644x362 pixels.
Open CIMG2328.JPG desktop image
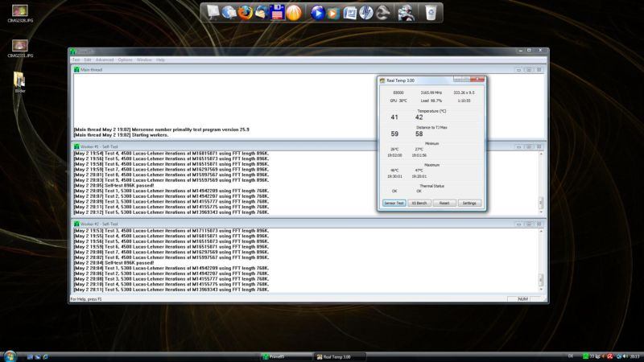tap(19, 13)
